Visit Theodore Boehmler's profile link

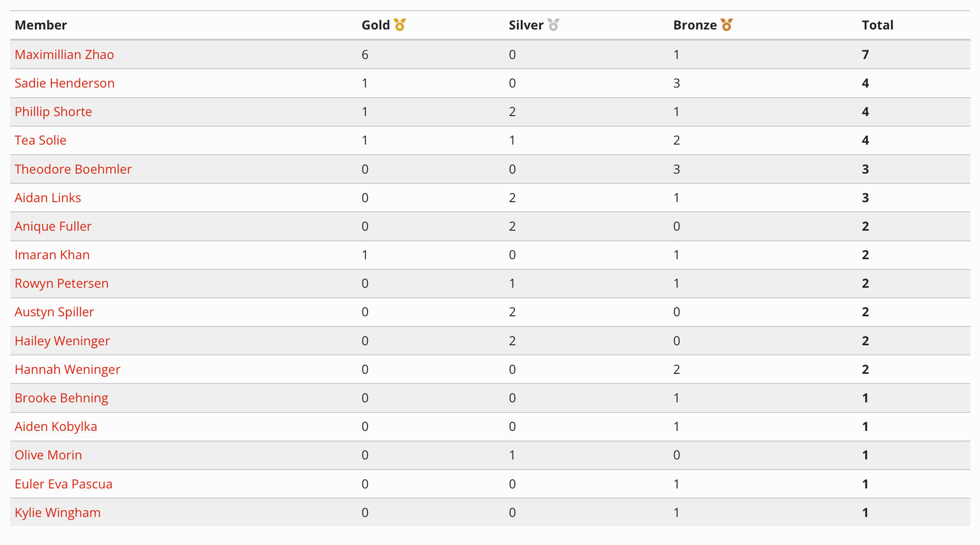coord(73,169)
